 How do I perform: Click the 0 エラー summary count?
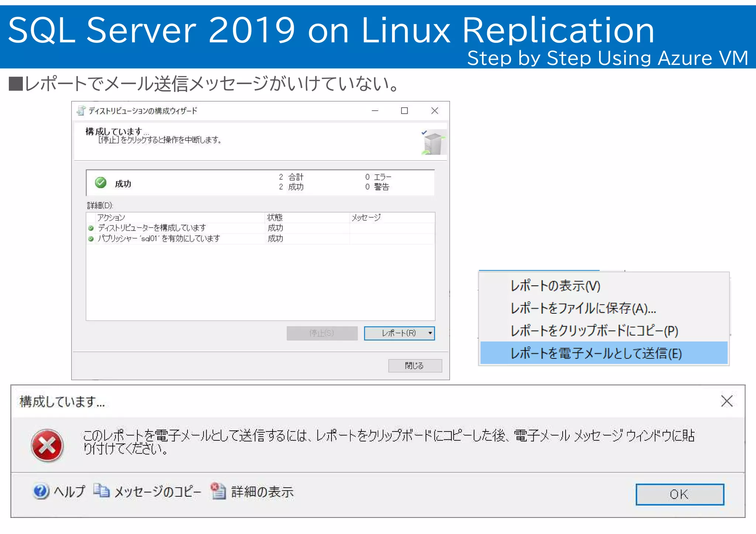[x=378, y=177]
